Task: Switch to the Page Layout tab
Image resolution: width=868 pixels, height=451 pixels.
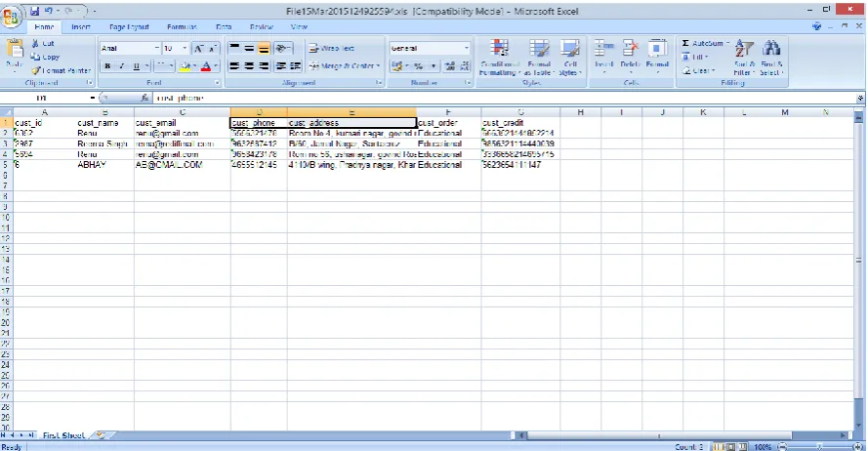Action: coord(129,26)
